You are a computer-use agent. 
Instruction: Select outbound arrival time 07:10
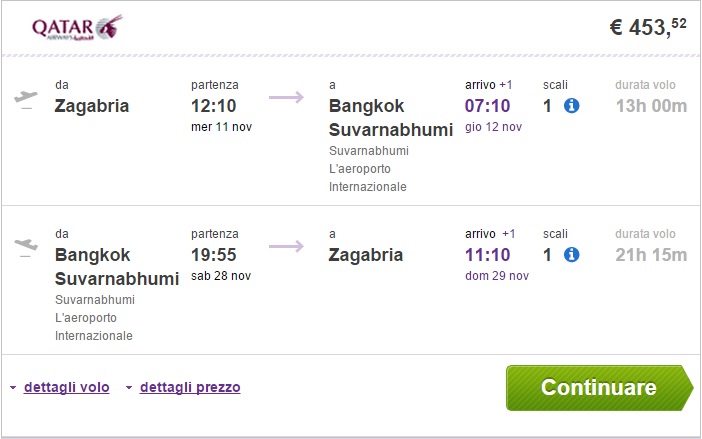[x=489, y=105]
